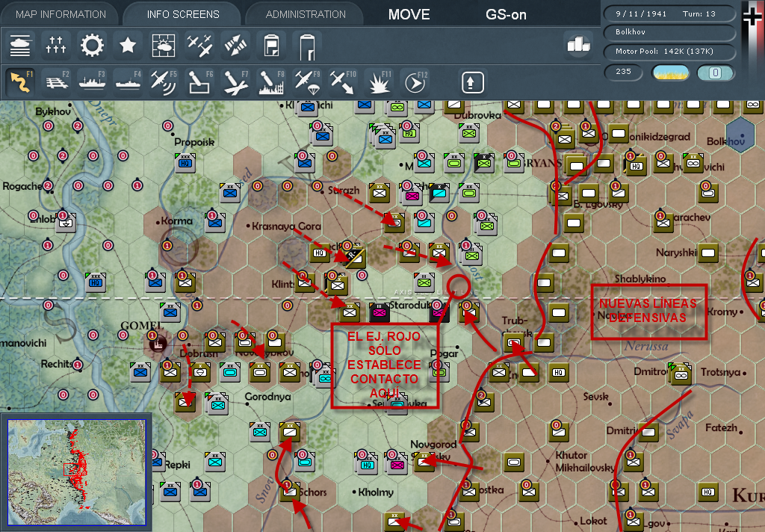
Task: Open the air doctrine planes icon
Action: coord(199,46)
